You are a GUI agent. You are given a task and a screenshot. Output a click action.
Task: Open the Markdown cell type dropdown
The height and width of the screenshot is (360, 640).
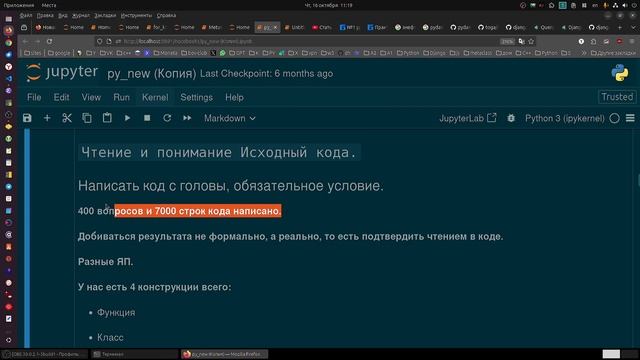(230, 118)
